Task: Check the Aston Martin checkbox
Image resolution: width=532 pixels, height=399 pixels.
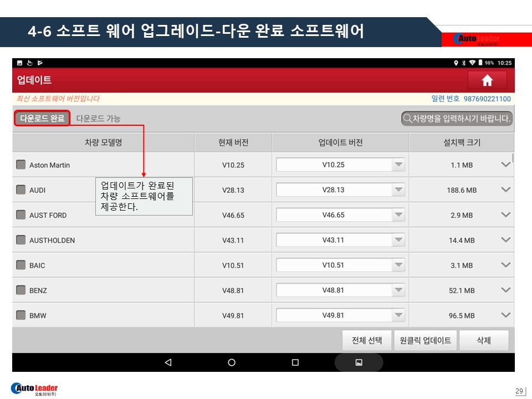Action: [x=21, y=165]
